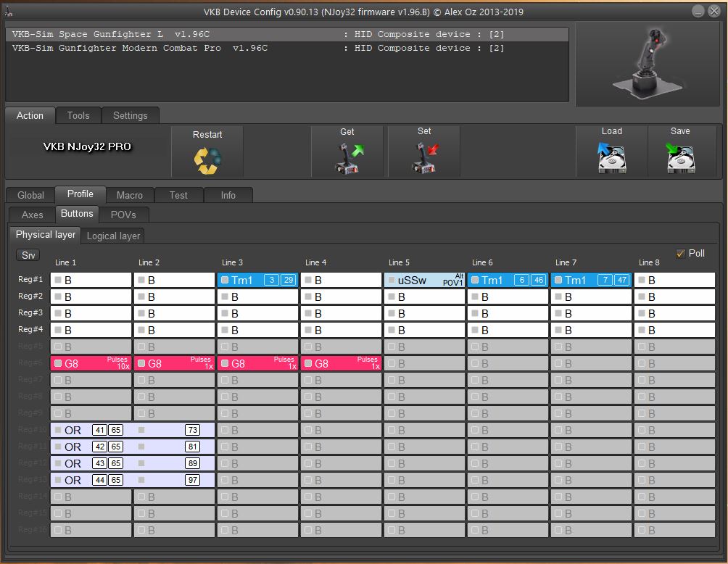Image resolution: width=728 pixels, height=564 pixels.
Task: Open the Macro tab
Action: point(130,195)
